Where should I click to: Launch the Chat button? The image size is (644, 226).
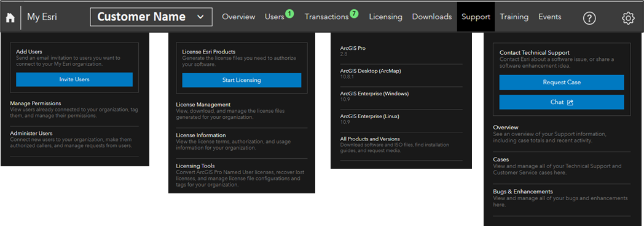click(562, 102)
